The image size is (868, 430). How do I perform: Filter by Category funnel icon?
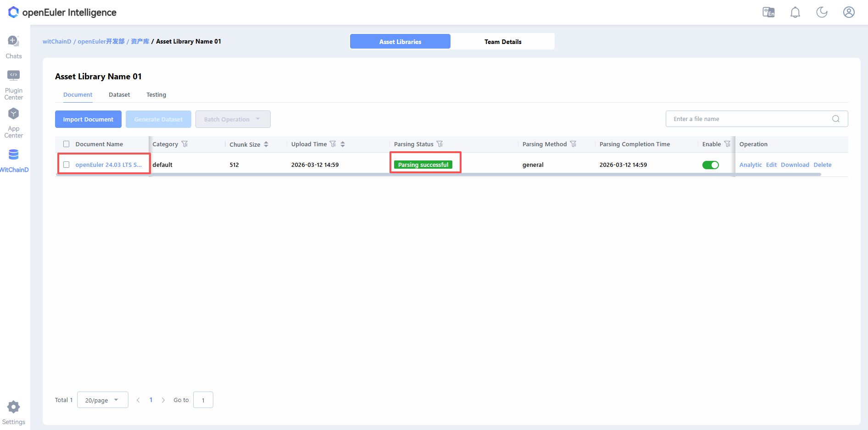pyautogui.click(x=184, y=144)
